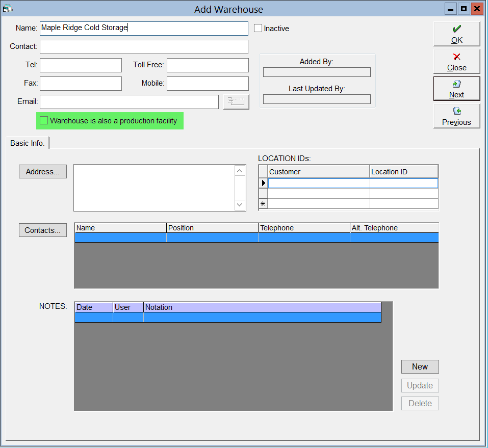Click the application icon in title bar
The height and width of the screenshot is (448, 488).
[x=7, y=9]
